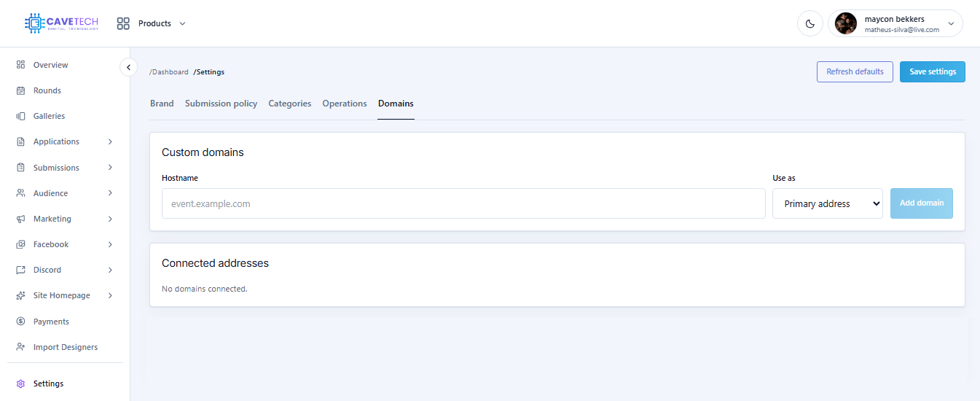Image resolution: width=980 pixels, height=401 pixels.
Task: Click the Refresh defaults button
Action: pos(855,71)
